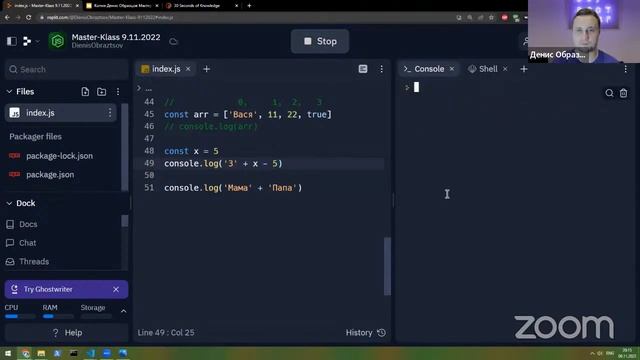This screenshot has height=360, width=640.
Task: Select index.js in the file tree
Action: pyautogui.click(x=60, y=113)
